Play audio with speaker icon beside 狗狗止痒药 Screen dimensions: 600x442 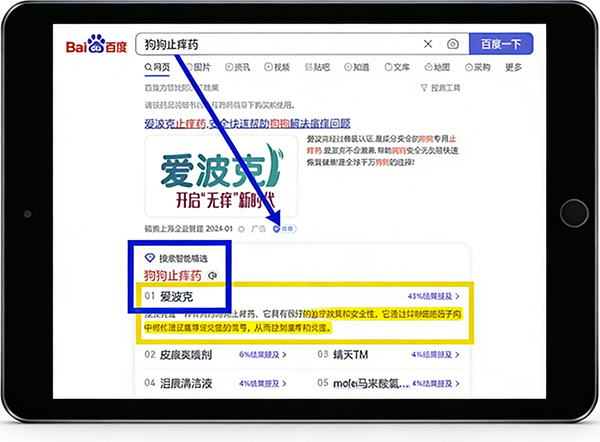pos(212,275)
